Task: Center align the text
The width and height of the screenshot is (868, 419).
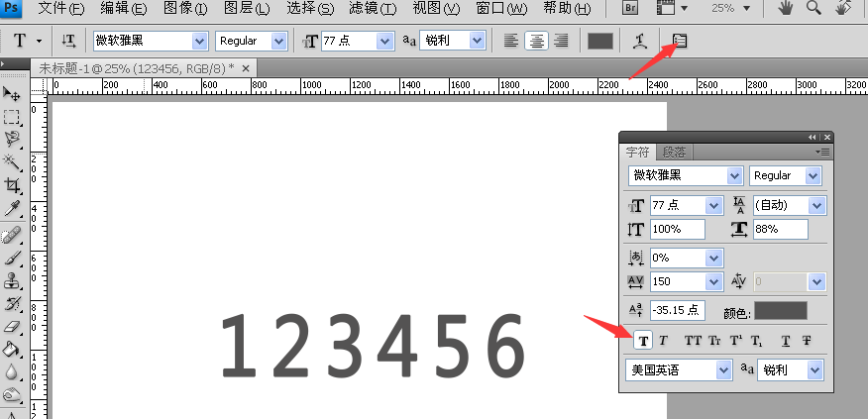Action: pyautogui.click(x=536, y=41)
